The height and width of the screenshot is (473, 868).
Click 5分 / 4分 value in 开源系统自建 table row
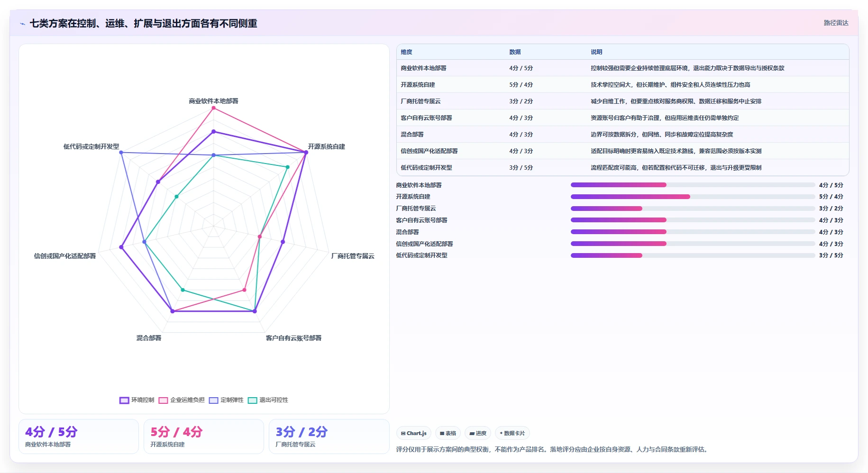pyautogui.click(x=521, y=85)
